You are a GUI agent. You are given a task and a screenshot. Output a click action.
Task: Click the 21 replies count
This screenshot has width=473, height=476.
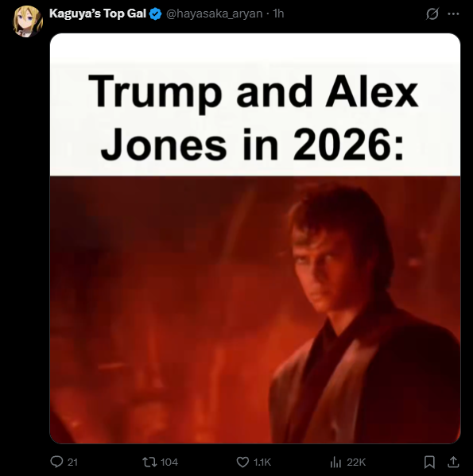point(72,462)
